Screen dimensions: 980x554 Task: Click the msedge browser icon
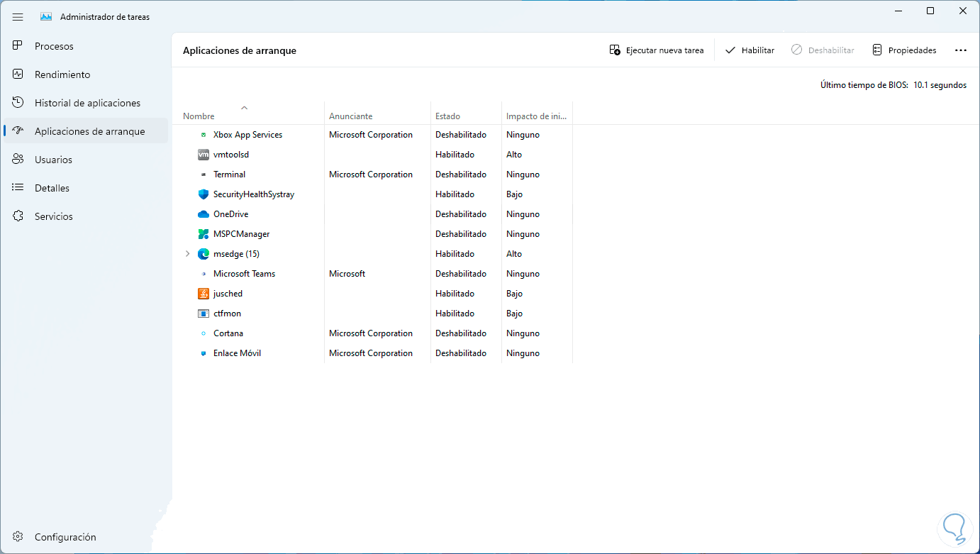[x=204, y=254]
